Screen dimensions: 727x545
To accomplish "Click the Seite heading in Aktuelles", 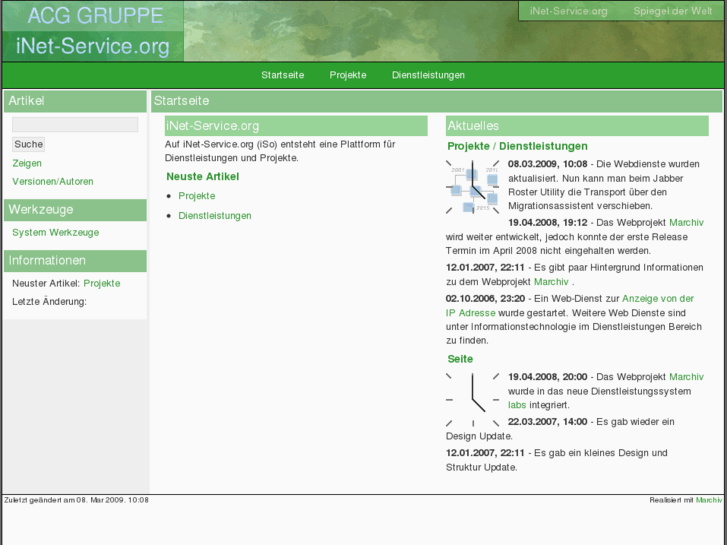I will pyautogui.click(x=460, y=359).
